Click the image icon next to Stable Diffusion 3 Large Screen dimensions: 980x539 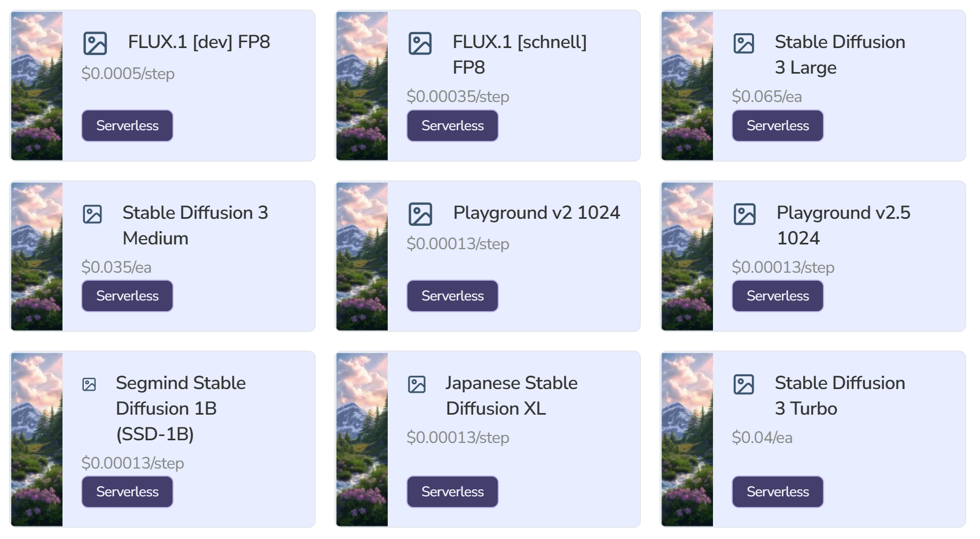coord(743,43)
